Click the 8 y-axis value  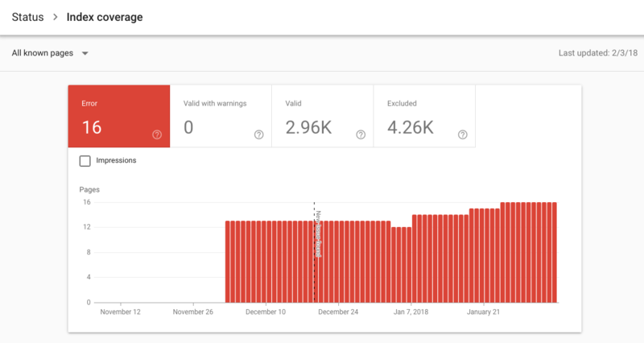tap(89, 252)
